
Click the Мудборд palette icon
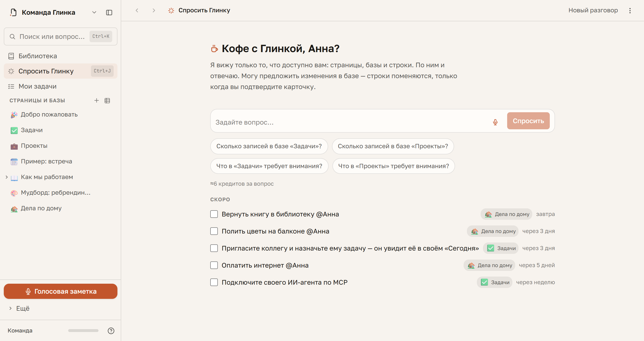point(14,193)
